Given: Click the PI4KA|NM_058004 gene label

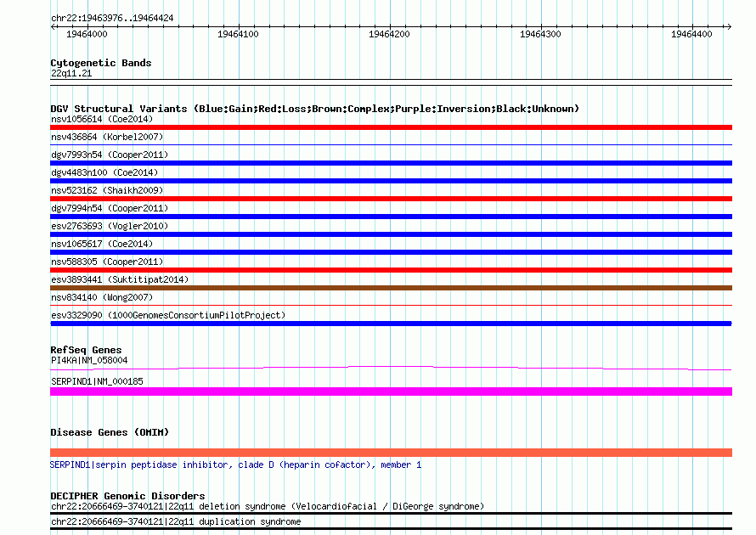Looking at the screenshot, I should click(89, 360).
